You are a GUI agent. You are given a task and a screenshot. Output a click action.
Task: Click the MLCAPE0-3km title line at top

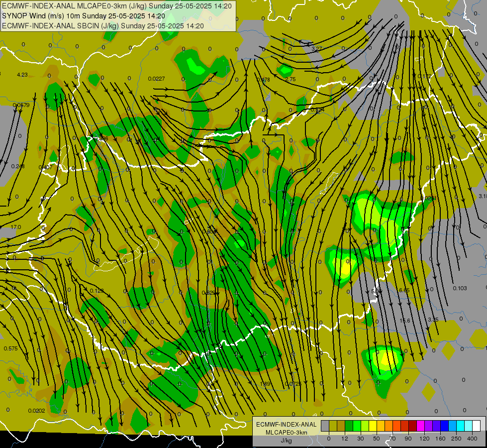117,6
